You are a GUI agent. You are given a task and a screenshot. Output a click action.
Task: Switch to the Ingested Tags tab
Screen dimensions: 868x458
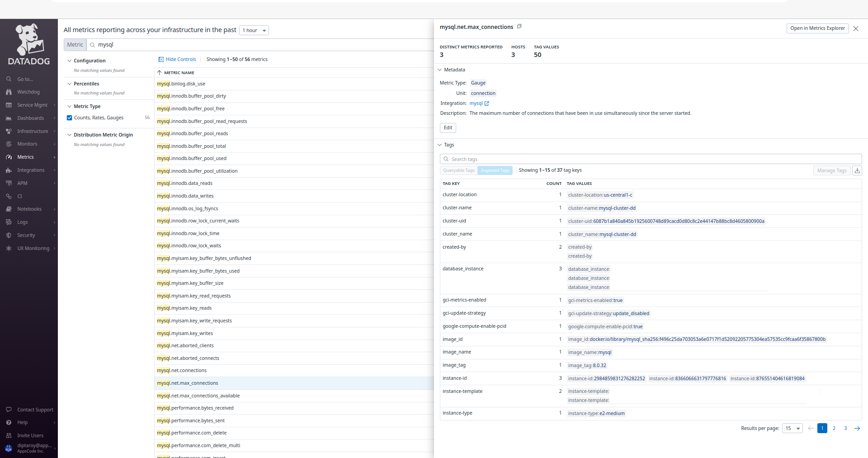point(495,170)
